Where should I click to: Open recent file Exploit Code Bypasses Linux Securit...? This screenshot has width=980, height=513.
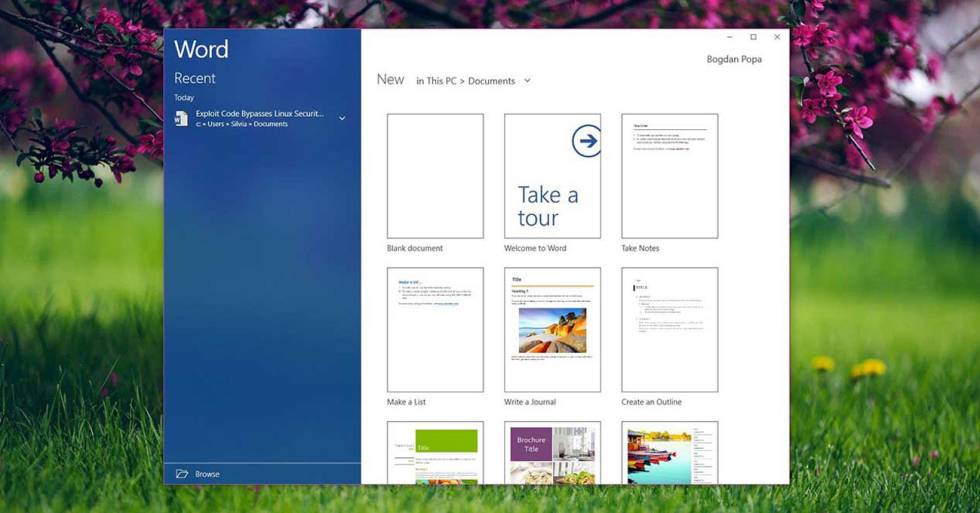tap(259, 118)
